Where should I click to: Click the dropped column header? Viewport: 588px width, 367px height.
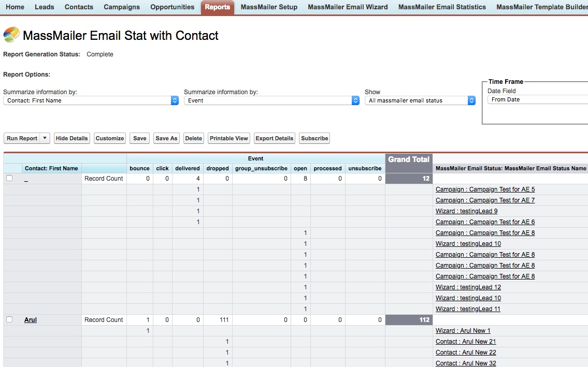coord(218,168)
